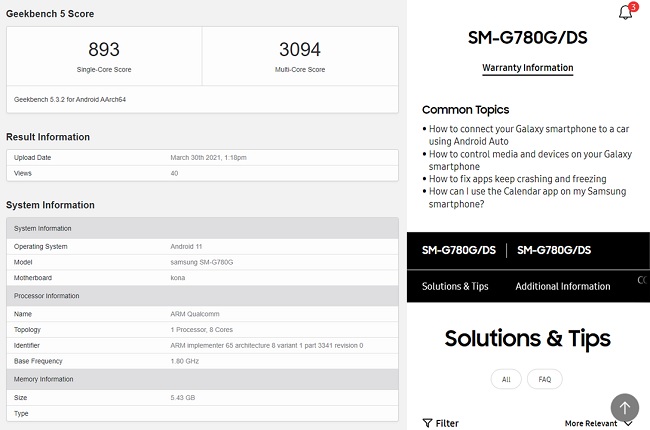Open the Warranty Information link
Screen dimensions: 650x430
click(527, 68)
